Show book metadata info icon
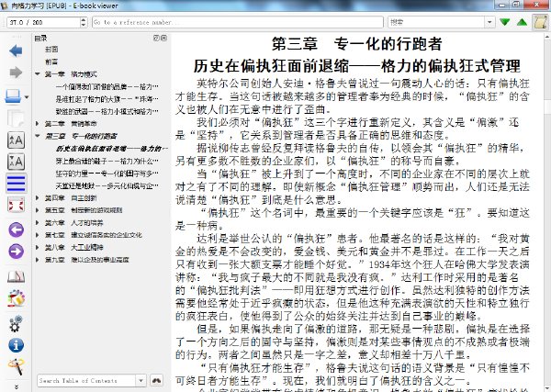Screen dimensions: 551x392 point(16,345)
